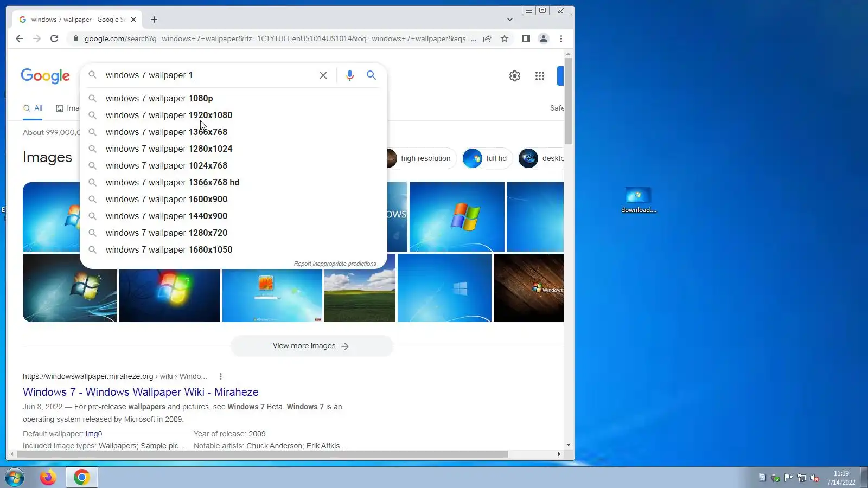
Task: Open Action Center flag tray icon
Action: 788,478
